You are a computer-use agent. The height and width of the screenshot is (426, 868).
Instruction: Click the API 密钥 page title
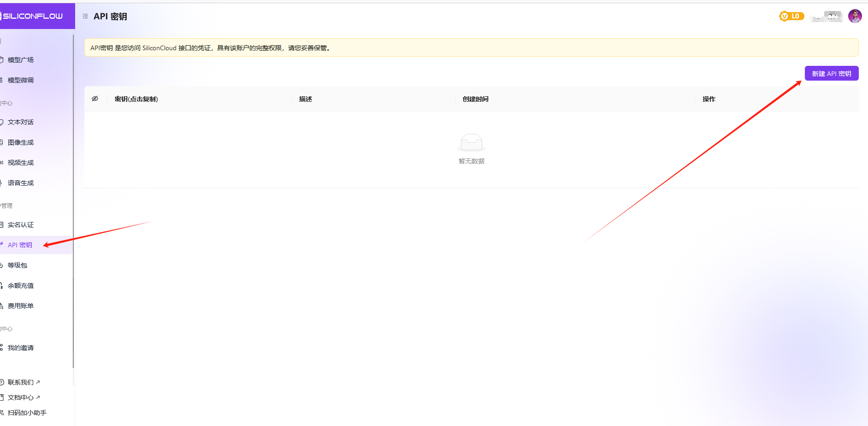coord(110,17)
